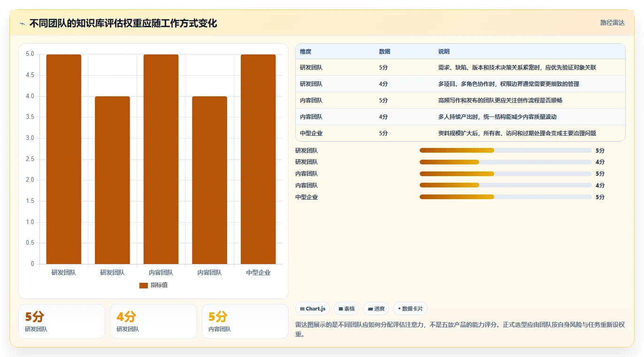Click the 表格 tag pill

[346, 309]
